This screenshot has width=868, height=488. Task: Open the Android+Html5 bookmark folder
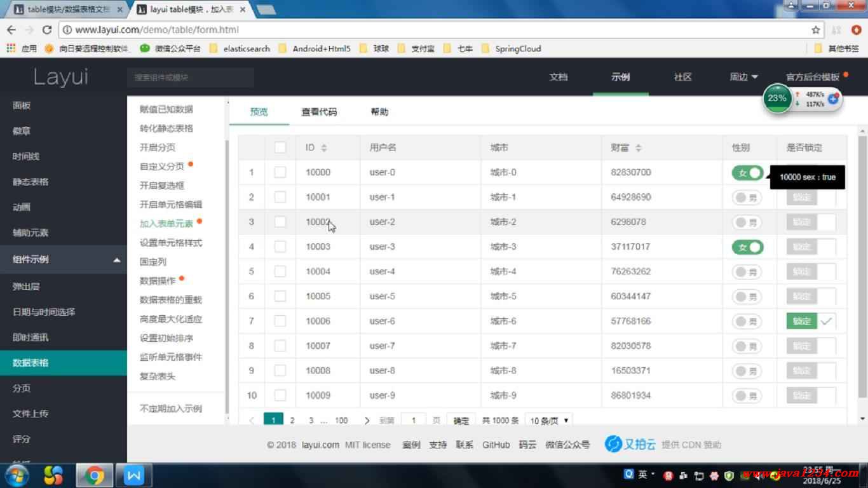click(315, 48)
